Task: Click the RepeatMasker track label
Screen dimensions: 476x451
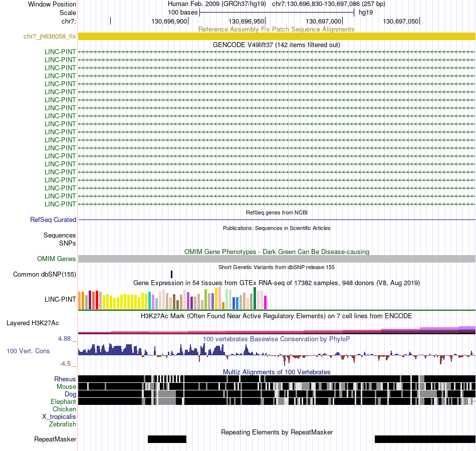Action: point(55,439)
